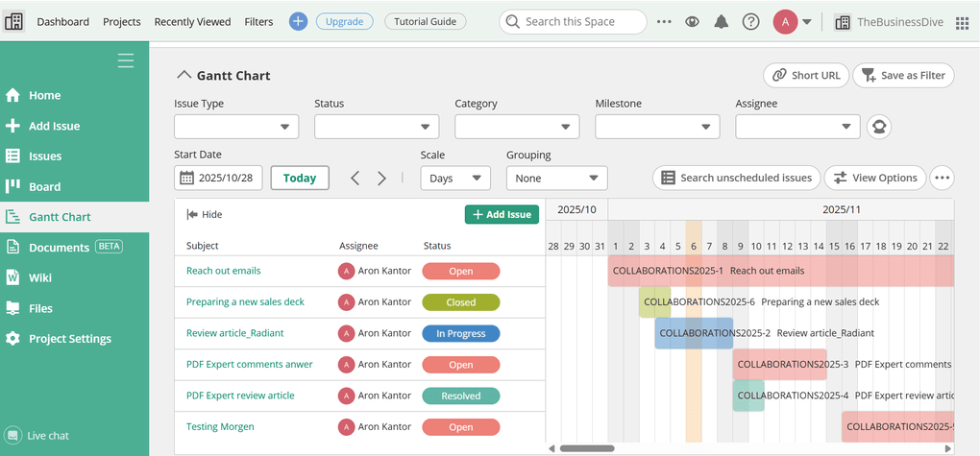Open PDF Expert review article issue
Screen dimensions: 980x456
tap(240, 396)
